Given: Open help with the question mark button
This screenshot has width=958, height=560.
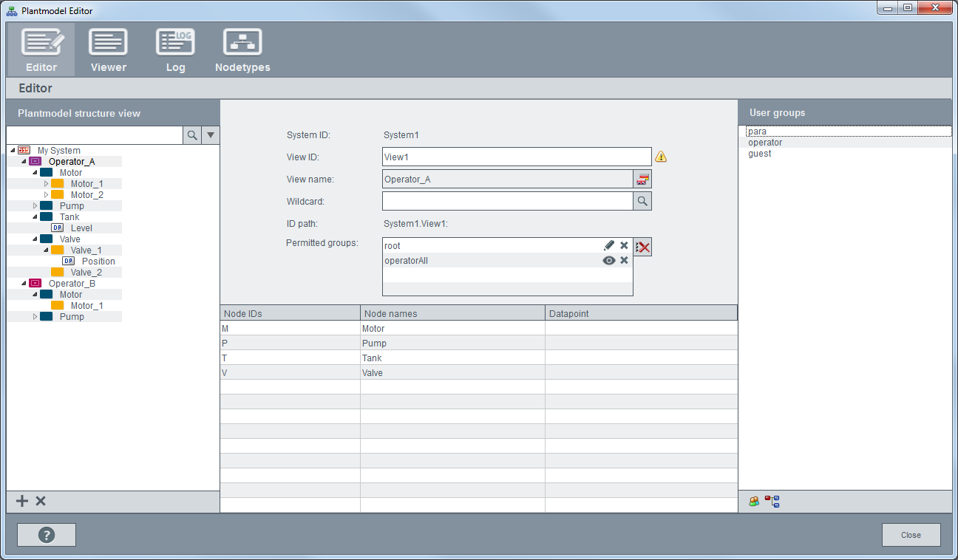Looking at the screenshot, I should pyautogui.click(x=47, y=535).
